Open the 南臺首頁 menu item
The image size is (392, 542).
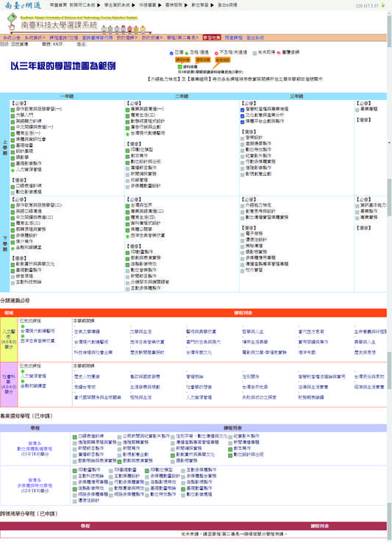[57, 5]
